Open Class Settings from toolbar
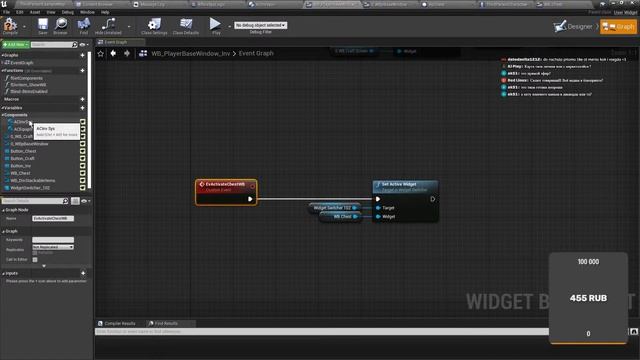The image size is (640, 360). pos(154,26)
